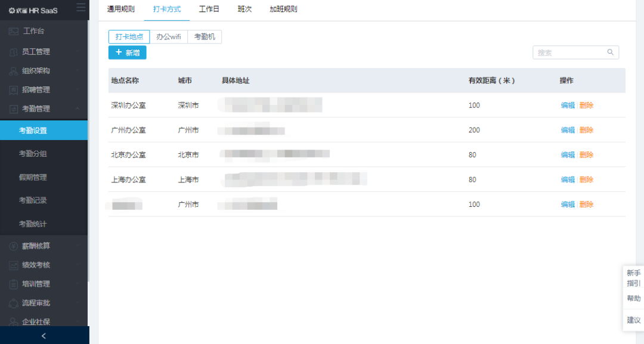The height and width of the screenshot is (344, 644).
Task: Click the 流程审批 sidebar icon
Action: pyautogui.click(x=13, y=303)
